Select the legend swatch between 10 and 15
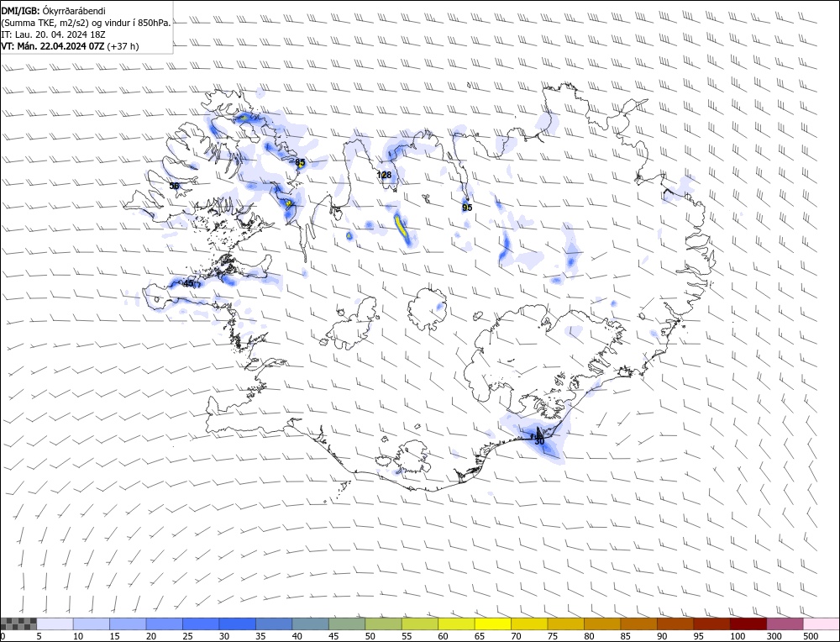The height and width of the screenshot is (642, 840). pyautogui.click(x=92, y=624)
